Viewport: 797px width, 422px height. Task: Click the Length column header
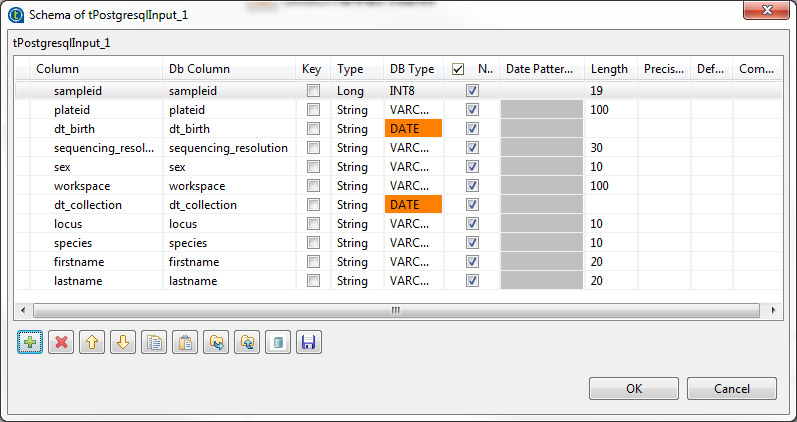click(x=610, y=69)
